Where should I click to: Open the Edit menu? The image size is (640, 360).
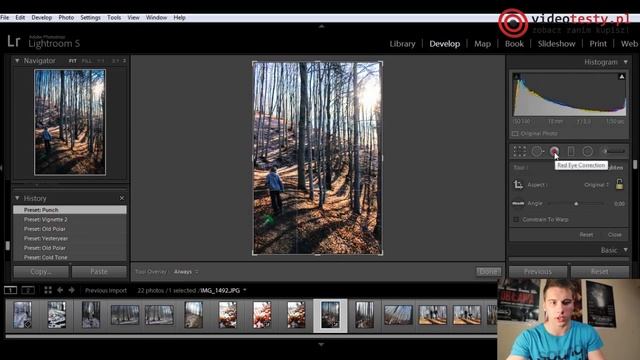[20, 18]
